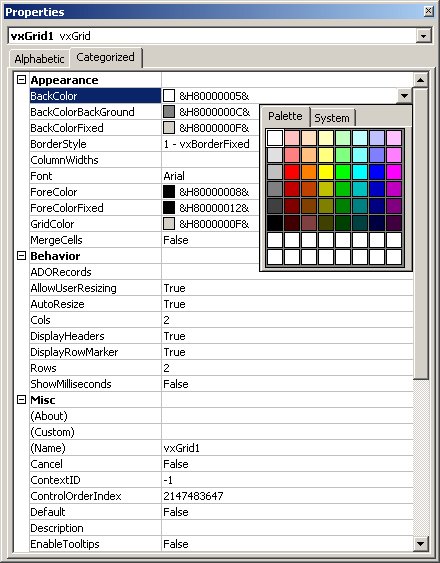Select the dark maroon swatch
This screenshot has width=440, height=563.
pos(292,206)
